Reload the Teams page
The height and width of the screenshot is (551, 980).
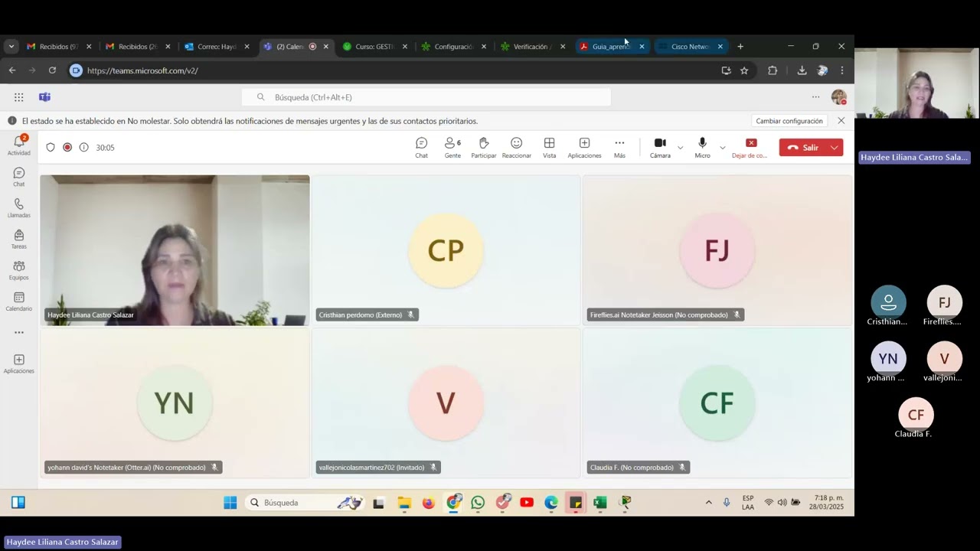(x=52, y=70)
